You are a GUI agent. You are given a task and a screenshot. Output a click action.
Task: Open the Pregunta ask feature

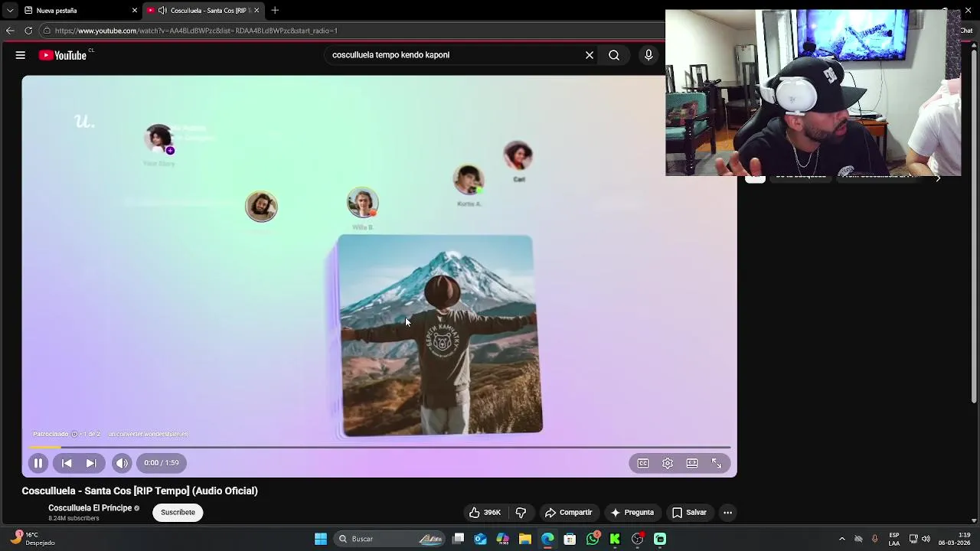(x=632, y=513)
